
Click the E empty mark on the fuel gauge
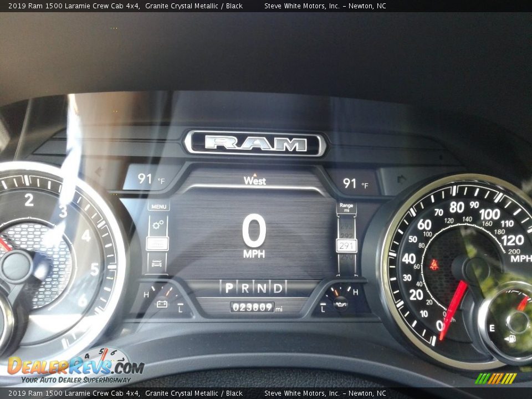(492, 328)
